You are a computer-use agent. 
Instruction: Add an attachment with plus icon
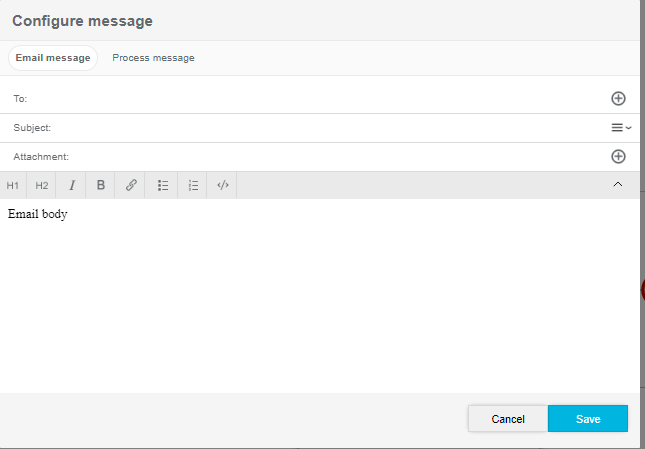click(x=618, y=156)
